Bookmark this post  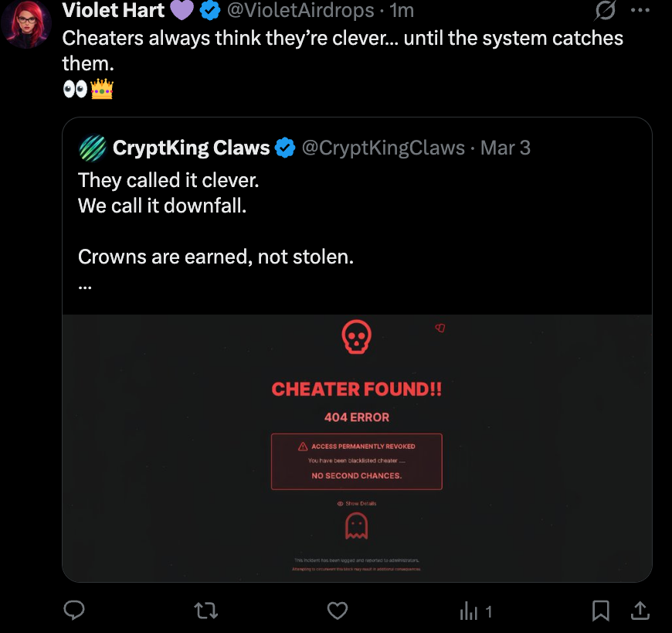coord(600,611)
